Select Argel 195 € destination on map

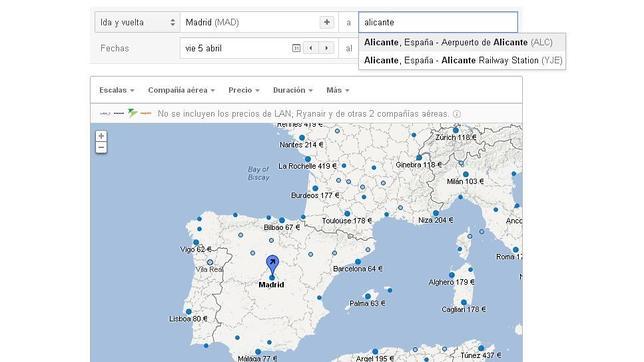pos(375,359)
